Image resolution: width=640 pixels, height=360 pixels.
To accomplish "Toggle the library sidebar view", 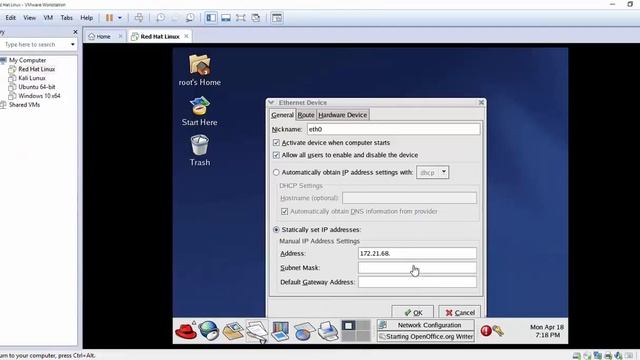I will coord(211,18).
